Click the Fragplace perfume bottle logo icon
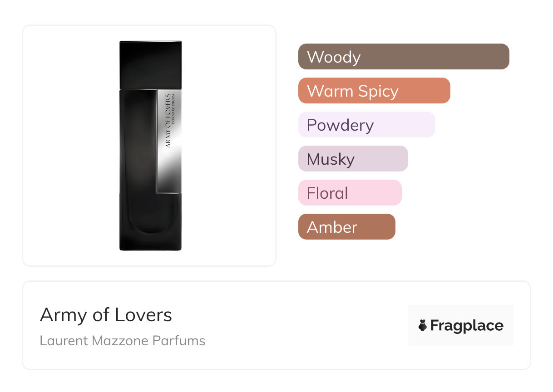Screen dimensions: 553x392 coord(423,325)
